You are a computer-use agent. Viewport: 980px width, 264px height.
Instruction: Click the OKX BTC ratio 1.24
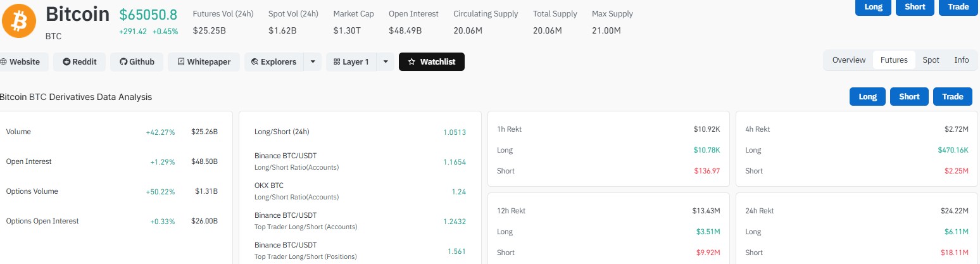pos(459,192)
